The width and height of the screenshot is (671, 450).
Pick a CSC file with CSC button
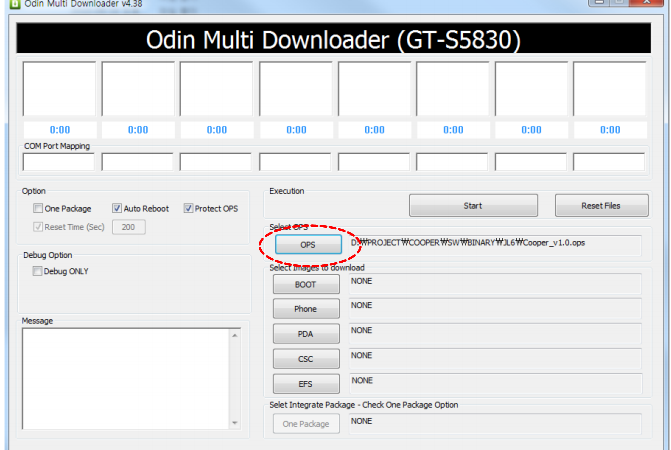(307, 358)
